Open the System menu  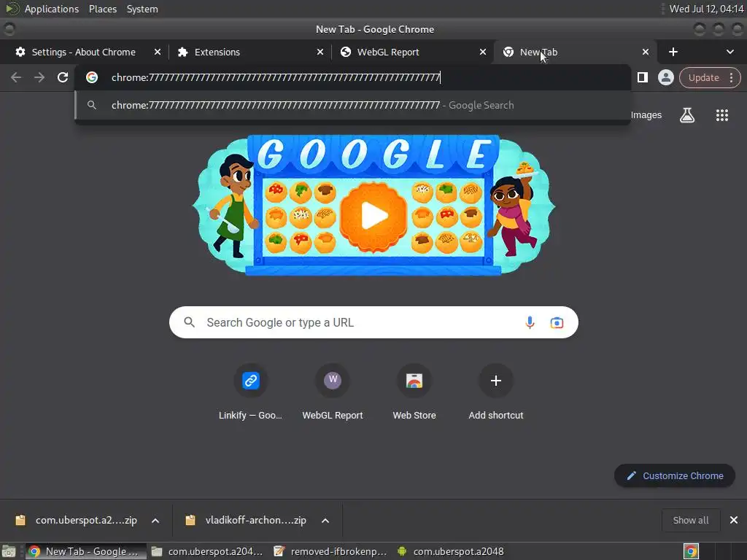(142, 9)
